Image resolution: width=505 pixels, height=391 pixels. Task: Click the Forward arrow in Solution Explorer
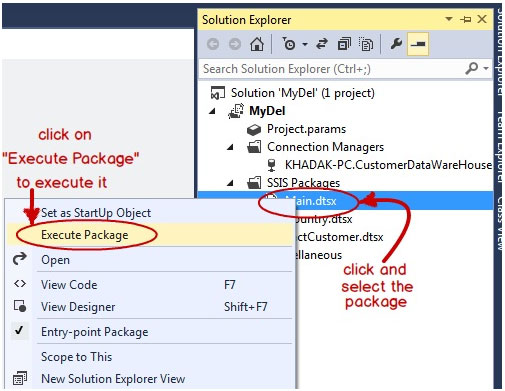click(x=235, y=44)
